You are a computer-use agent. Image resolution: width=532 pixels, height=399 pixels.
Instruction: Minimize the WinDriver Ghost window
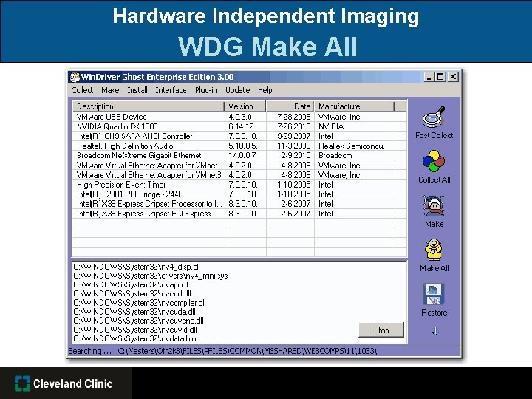[x=429, y=77]
